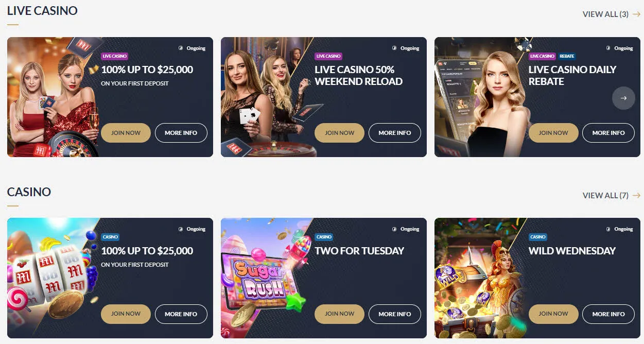Click the Live Casino Daily Rebate title
This screenshot has width=644, height=344.
572,76
